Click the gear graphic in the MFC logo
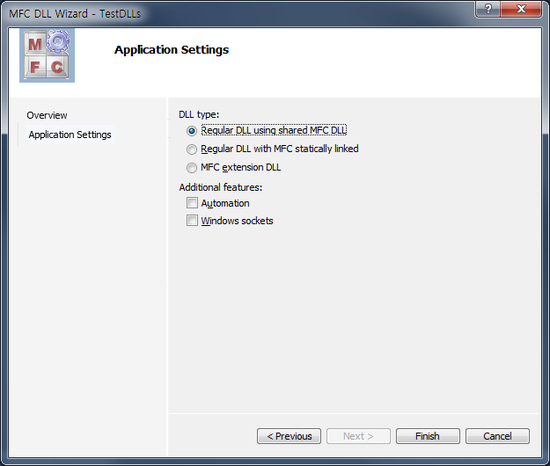This screenshot has width=550, height=466. click(x=58, y=41)
